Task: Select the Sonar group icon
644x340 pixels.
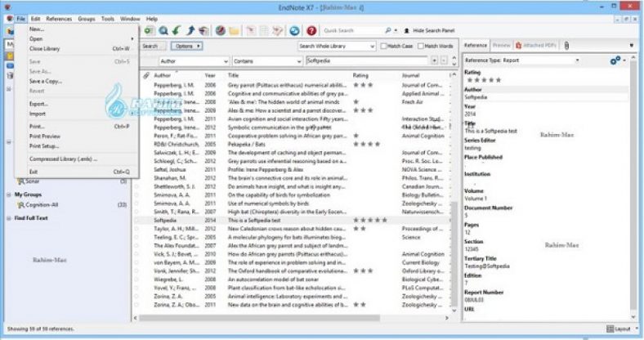Action: (x=21, y=181)
